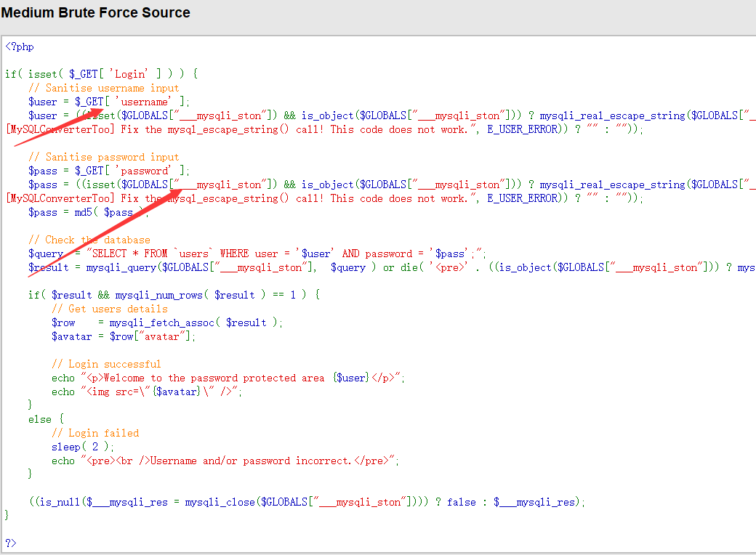
Task: Click the Get users details comment
Action: pyautogui.click(x=109, y=309)
